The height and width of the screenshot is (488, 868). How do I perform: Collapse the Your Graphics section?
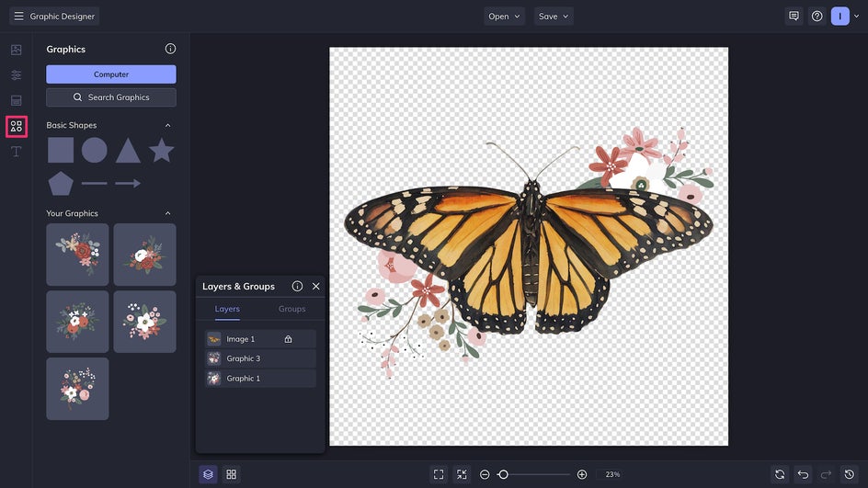coord(167,213)
